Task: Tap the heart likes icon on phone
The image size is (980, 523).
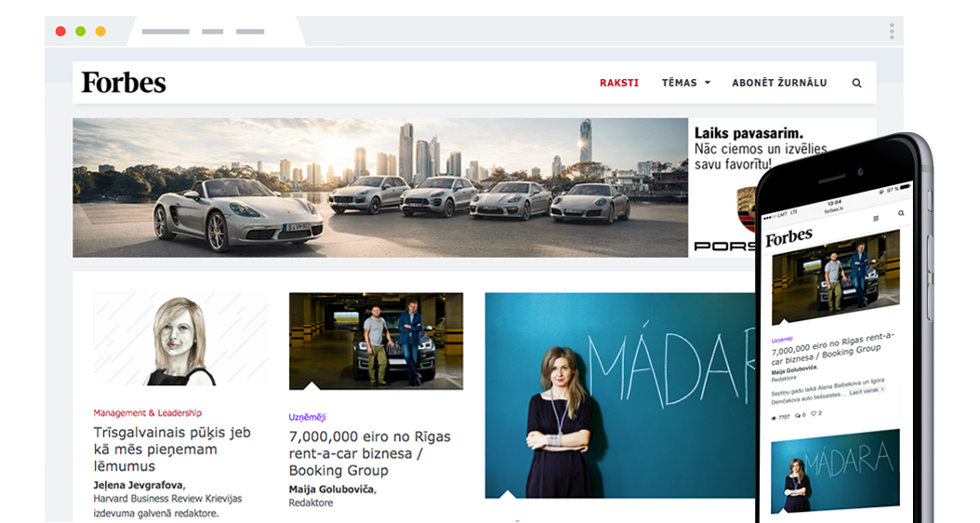Action: pyautogui.click(x=814, y=413)
